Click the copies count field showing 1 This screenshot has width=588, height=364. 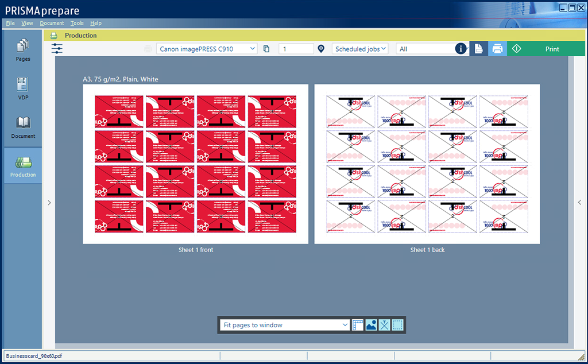pos(296,49)
